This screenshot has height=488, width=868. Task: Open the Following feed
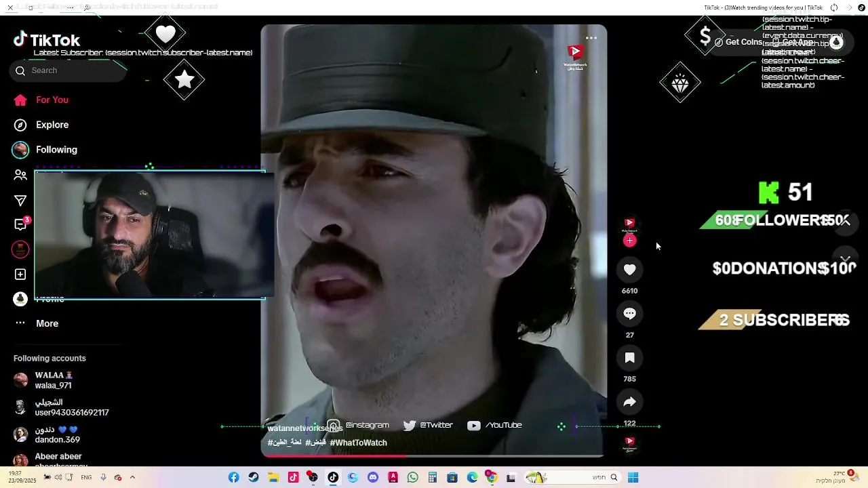(45, 150)
